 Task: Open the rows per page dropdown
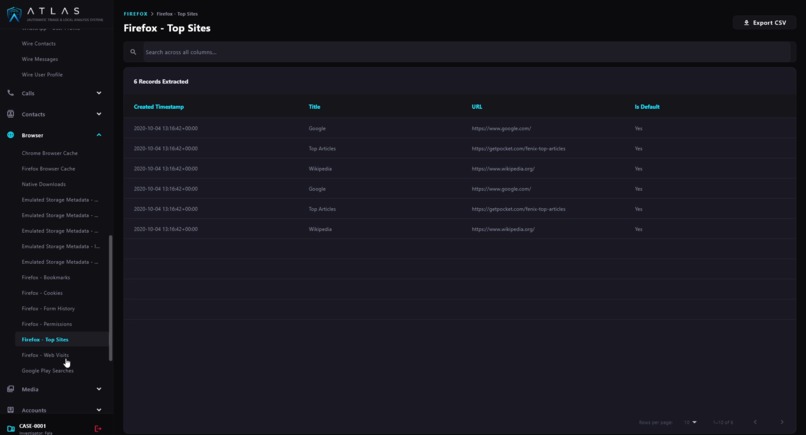tap(690, 422)
